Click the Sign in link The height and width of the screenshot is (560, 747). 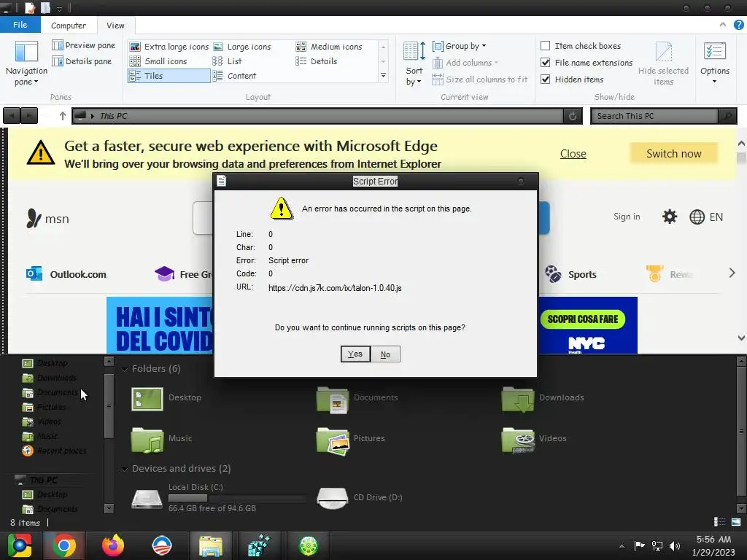click(x=627, y=217)
